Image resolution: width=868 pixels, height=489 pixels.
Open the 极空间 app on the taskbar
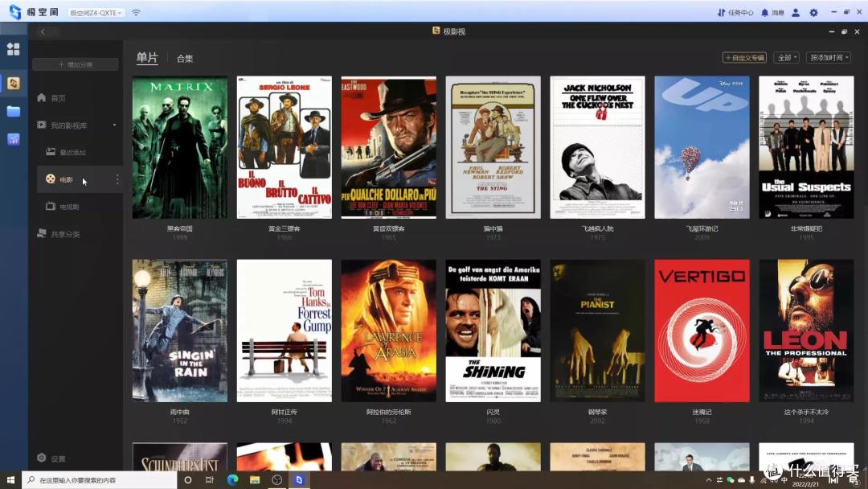(x=299, y=480)
